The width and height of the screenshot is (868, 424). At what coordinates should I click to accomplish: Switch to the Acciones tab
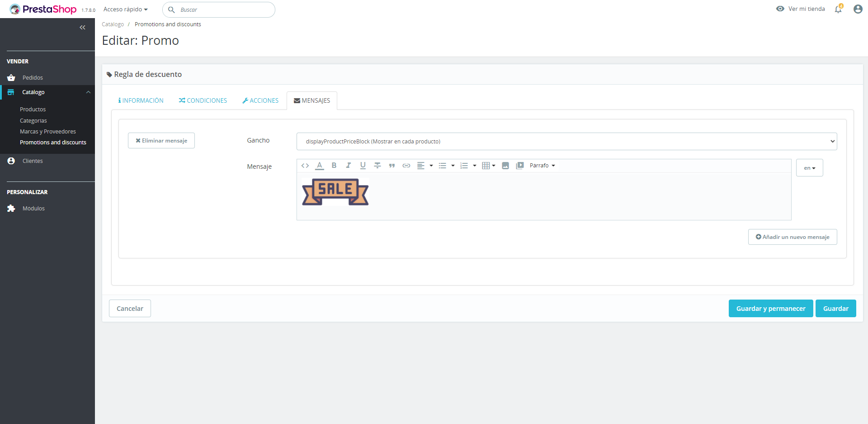[x=260, y=100]
